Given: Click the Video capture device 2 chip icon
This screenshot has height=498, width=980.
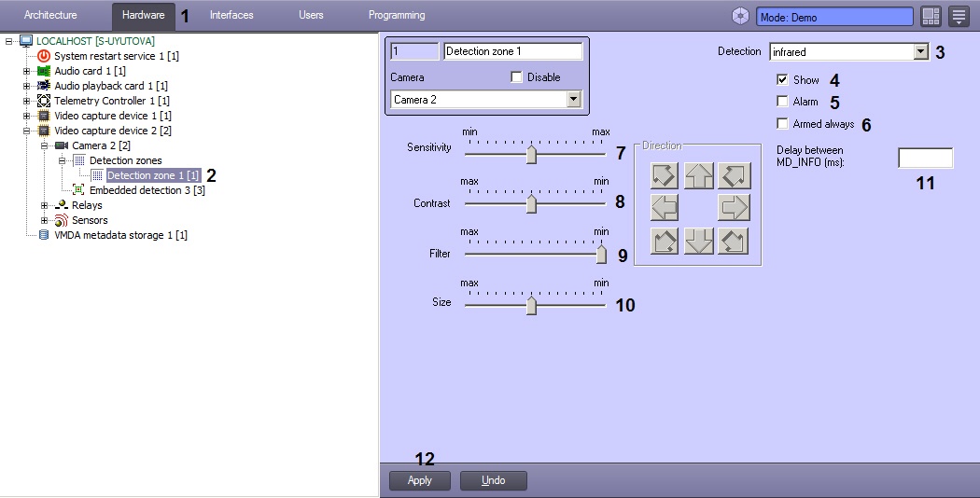Looking at the screenshot, I should coord(44,131).
